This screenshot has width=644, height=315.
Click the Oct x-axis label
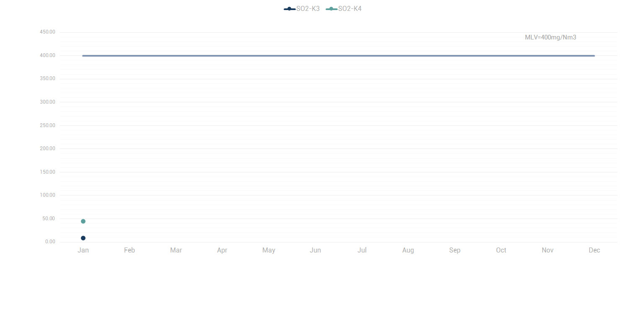pos(501,250)
